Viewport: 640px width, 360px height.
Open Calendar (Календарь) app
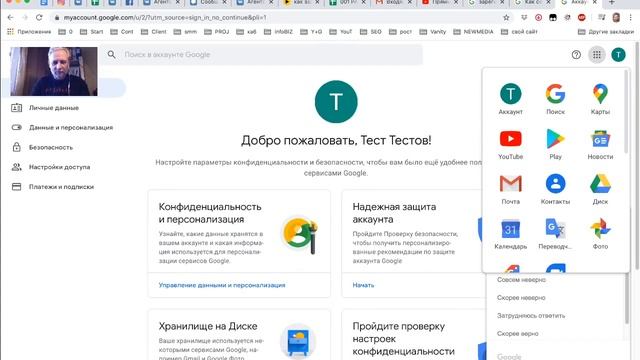[x=510, y=234]
